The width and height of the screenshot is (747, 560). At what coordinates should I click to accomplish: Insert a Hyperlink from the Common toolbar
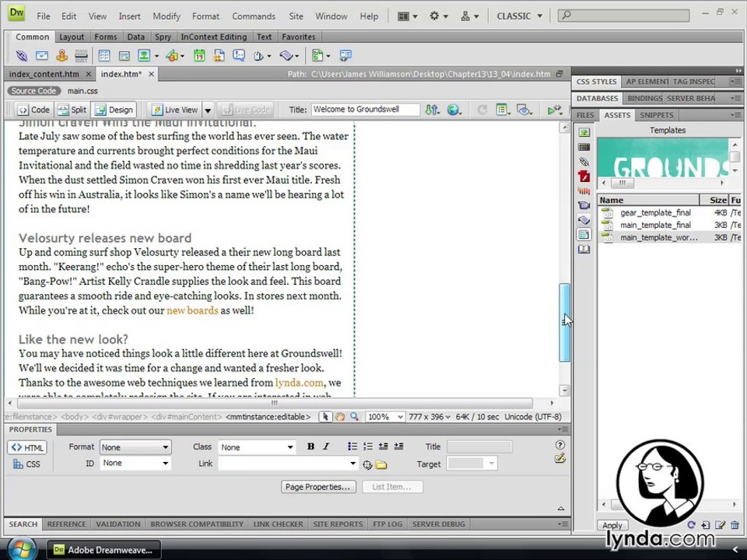click(22, 56)
